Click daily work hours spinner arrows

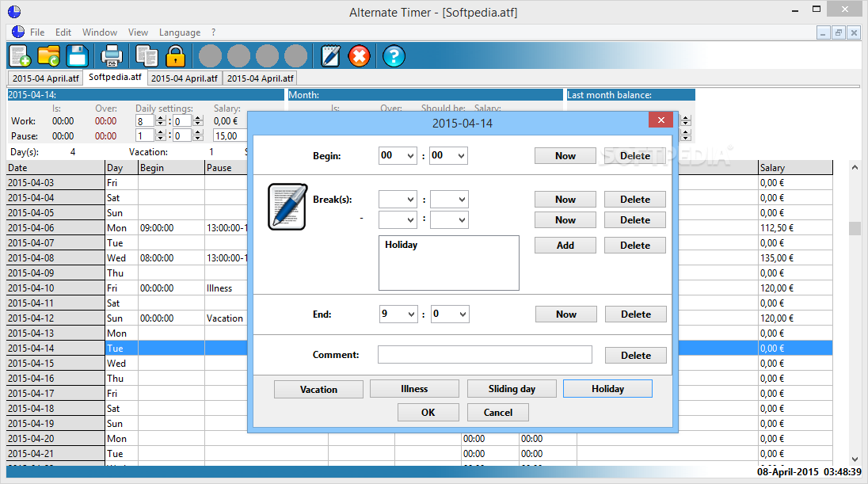click(161, 120)
